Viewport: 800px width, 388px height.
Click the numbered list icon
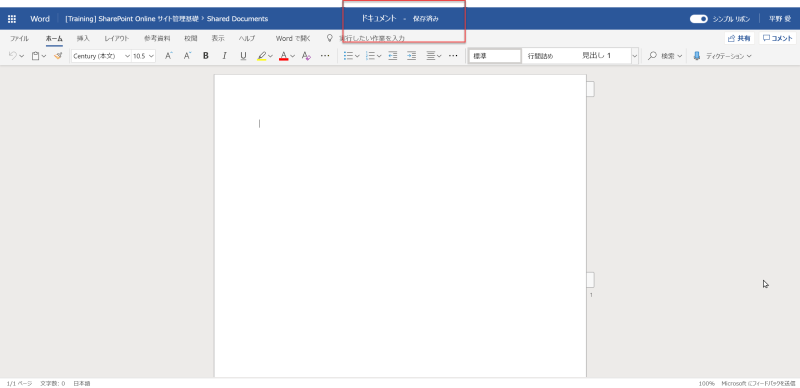[x=371, y=56]
